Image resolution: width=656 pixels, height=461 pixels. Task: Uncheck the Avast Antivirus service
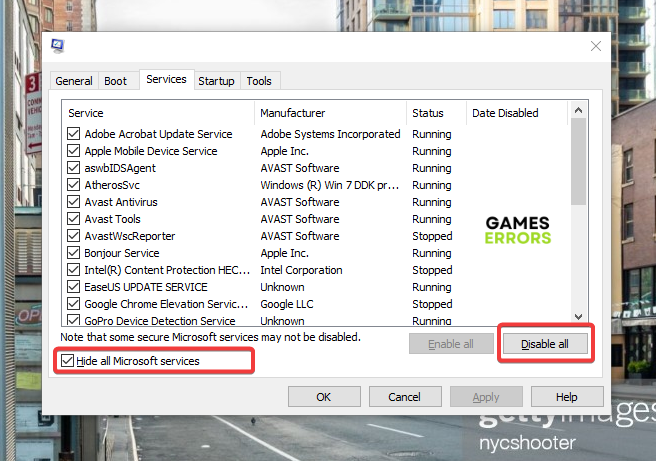click(x=74, y=202)
